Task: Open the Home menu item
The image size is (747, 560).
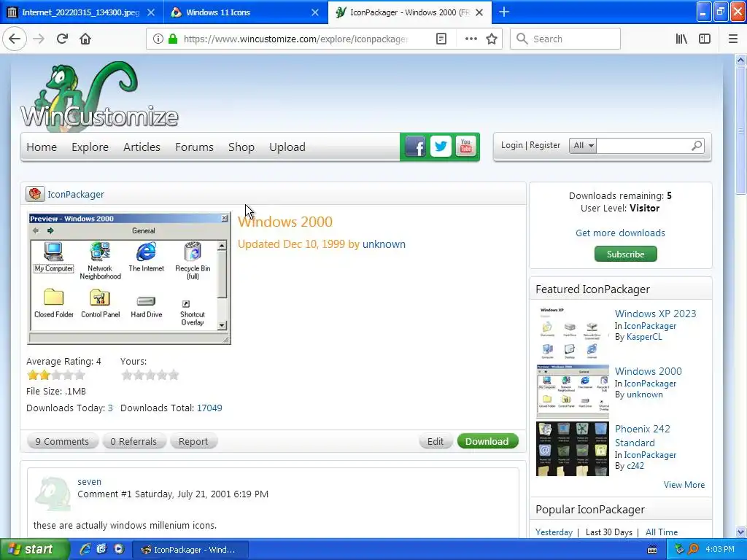Action: point(42,147)
